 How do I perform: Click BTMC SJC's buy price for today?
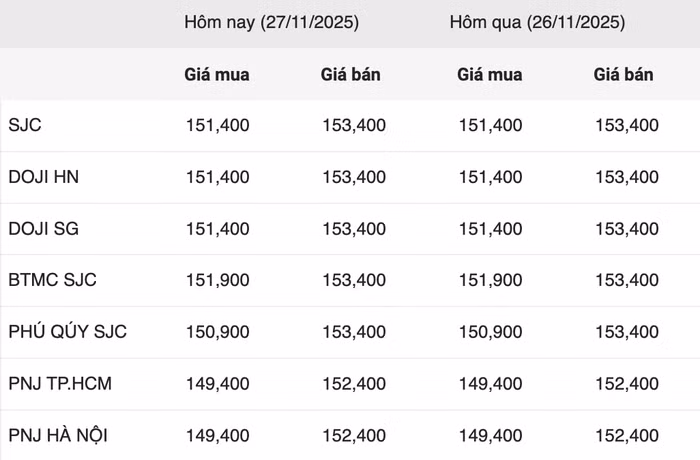click(x=218, y=280)
